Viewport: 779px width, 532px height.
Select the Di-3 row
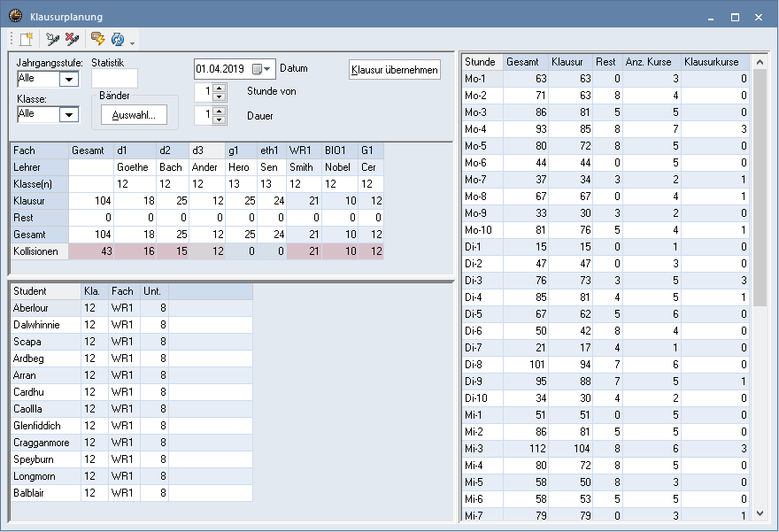(x=605, y=281)
